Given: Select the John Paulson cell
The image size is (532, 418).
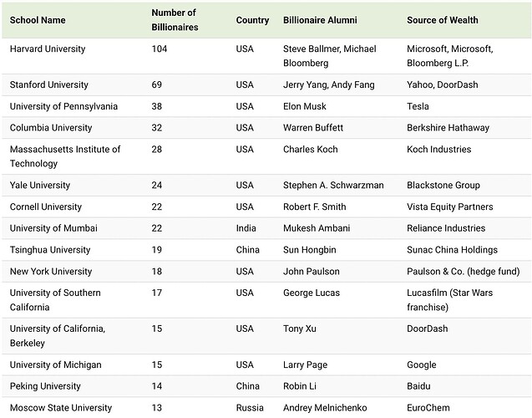Looking at the screenshot, I should click(312, 272).
